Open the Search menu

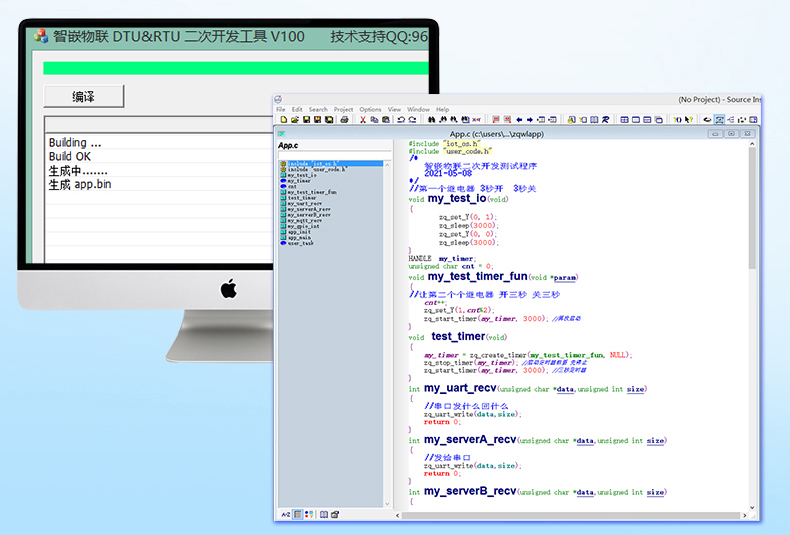click(x=318, y=109)
